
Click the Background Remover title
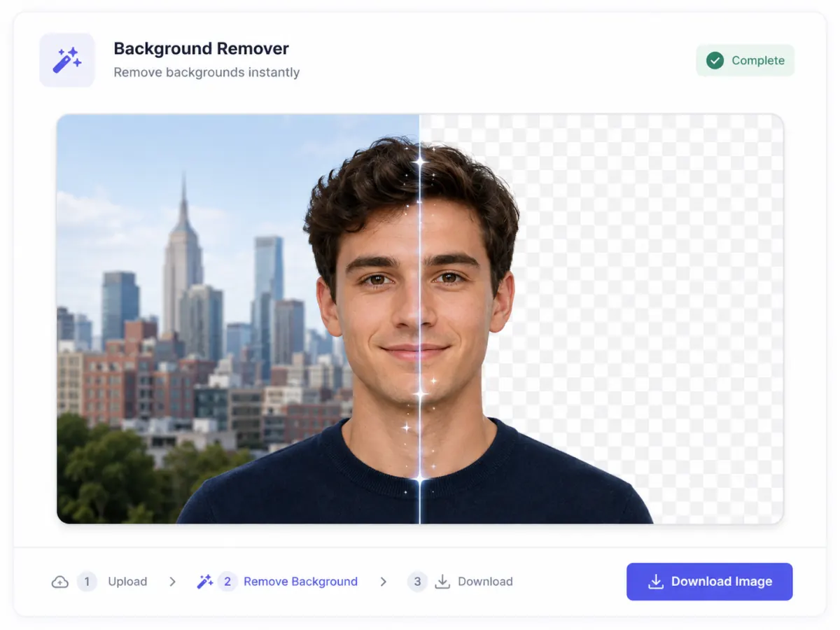point(201,49)
